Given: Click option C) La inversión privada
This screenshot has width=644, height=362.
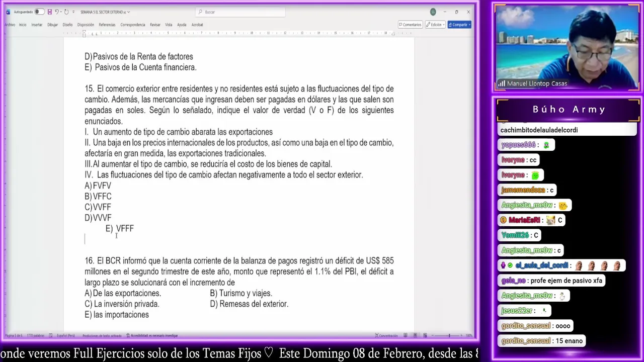Looking at the screenshot, I should [x=122, y=304].
